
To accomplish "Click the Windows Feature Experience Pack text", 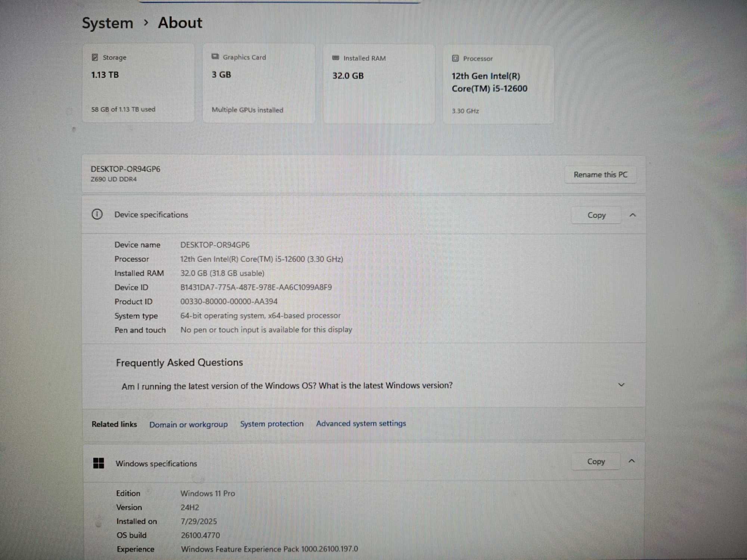I will 269,549.
